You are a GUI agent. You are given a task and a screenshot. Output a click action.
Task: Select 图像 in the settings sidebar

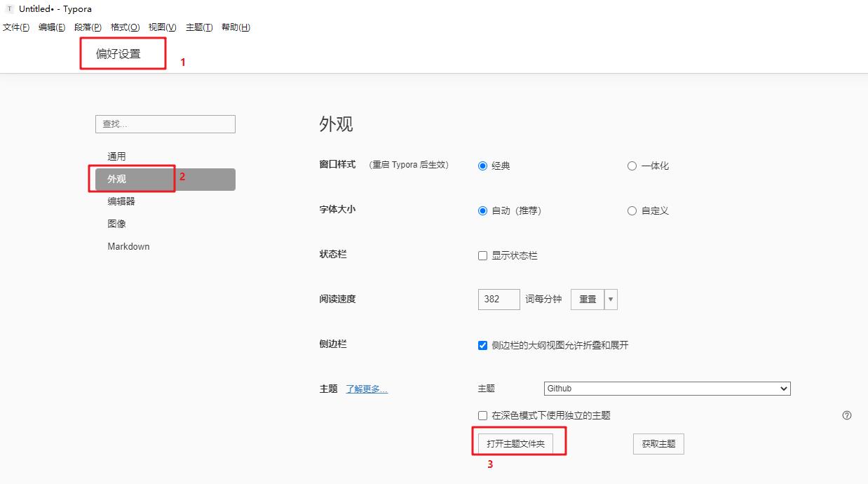pos(165,224)
